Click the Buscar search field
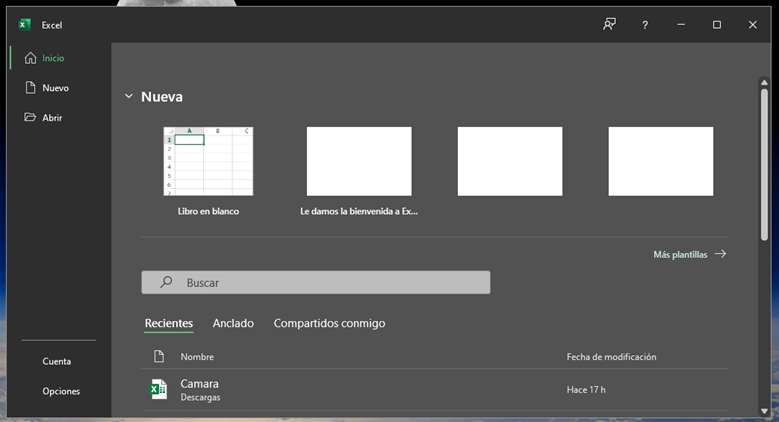The height and width of the screenshot is (422, 779). [315, 282]
